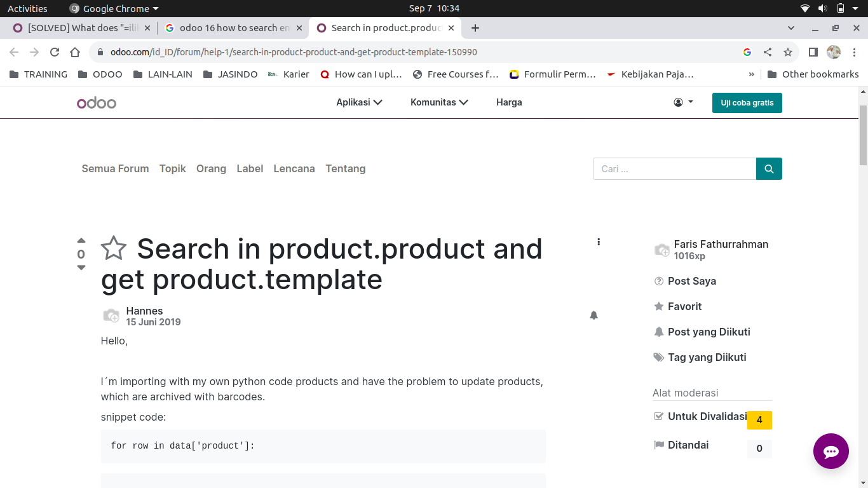Viewport: 868px width, 488px height.
Task: Toggle the post follow bell icon
Action: pyautogui.click(x=593, y=315)
